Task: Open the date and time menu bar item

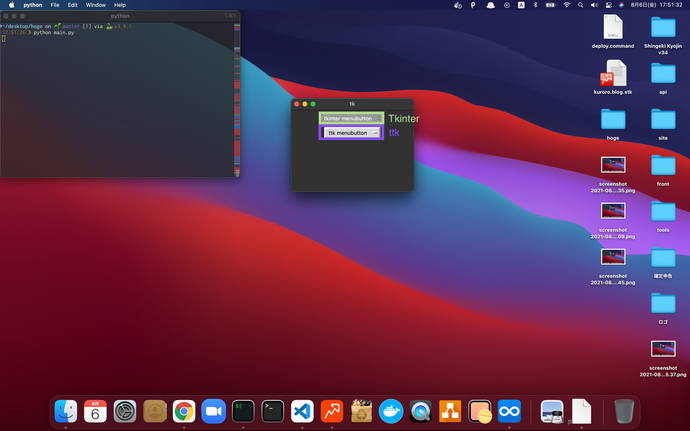Action: coord(656,5)
